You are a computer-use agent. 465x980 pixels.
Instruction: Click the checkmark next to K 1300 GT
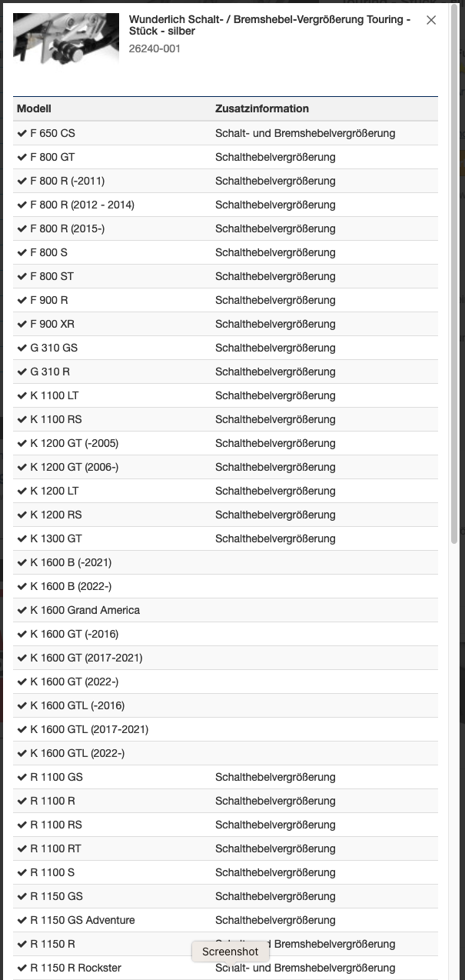click(x=22, y=538)
